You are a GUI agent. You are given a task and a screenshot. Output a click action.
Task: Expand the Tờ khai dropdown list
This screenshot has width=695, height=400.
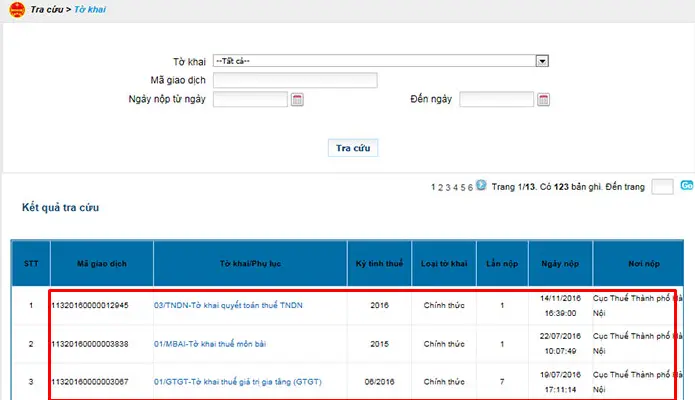pos(542,61)
